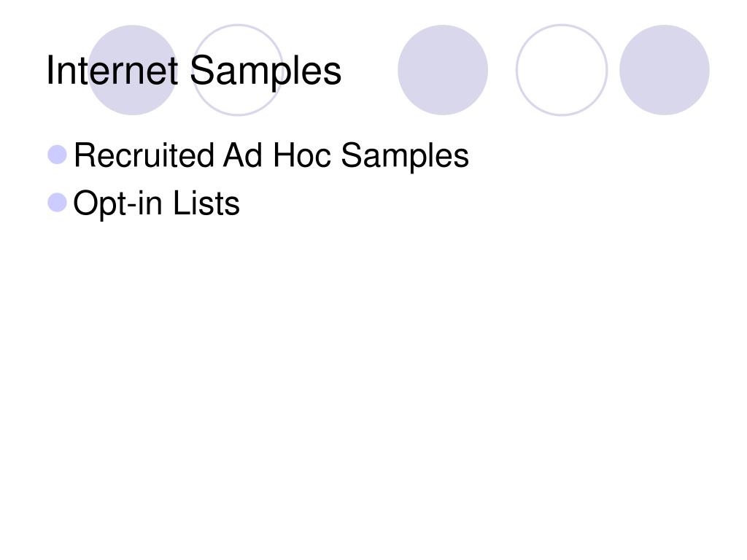The image size is (747, 560).
Task: Click "Samples" in the slide title
Action: point(266,71)
